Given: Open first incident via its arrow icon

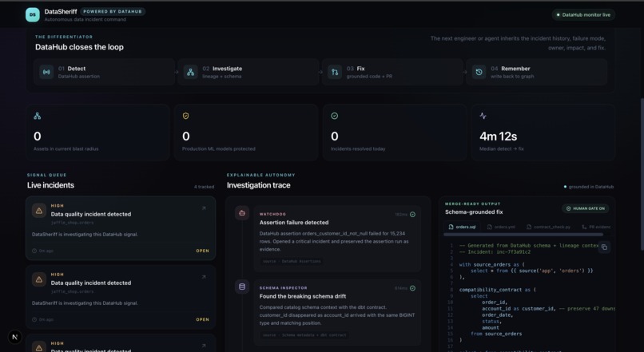Looking at the screenshot, I should pyautogui.click(x=204, y=208).
